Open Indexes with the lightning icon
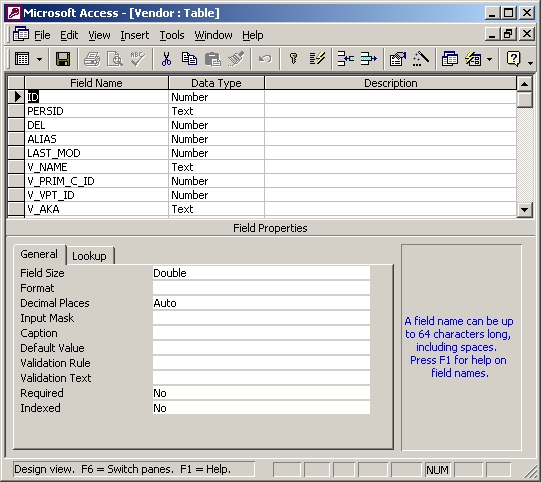Viewport: 541px width, 482px height. [x=317, y=59]
